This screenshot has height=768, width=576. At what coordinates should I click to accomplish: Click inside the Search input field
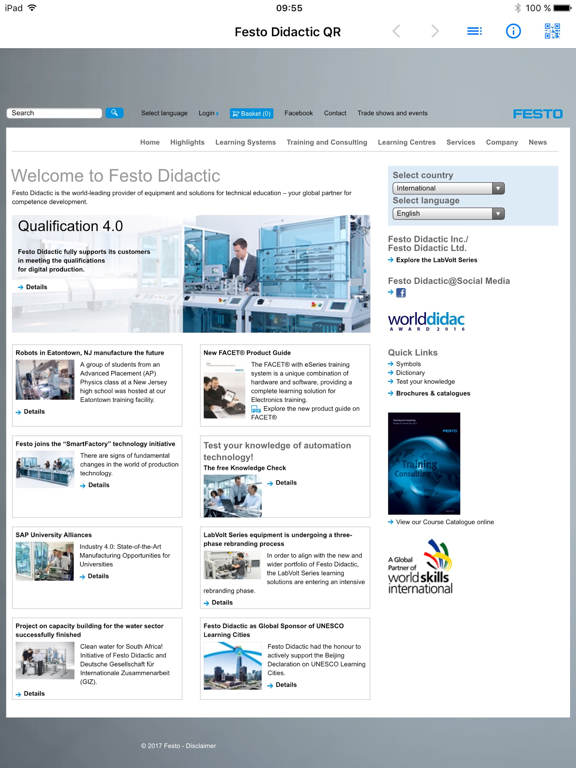tap(54, 113)
